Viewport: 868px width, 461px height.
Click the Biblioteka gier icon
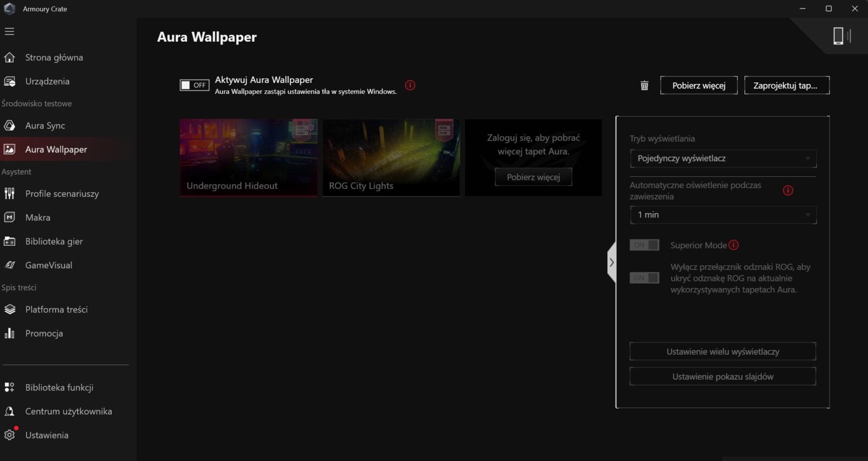click(x=9, y=241)
